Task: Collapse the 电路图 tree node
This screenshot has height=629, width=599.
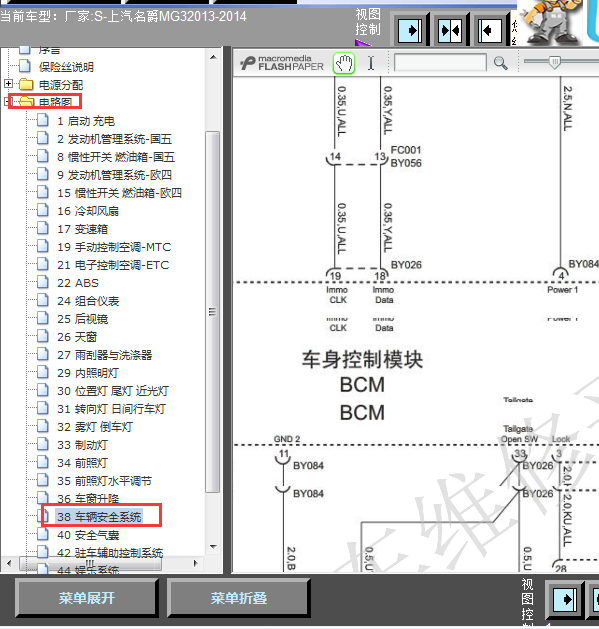Action: [7, 101]
